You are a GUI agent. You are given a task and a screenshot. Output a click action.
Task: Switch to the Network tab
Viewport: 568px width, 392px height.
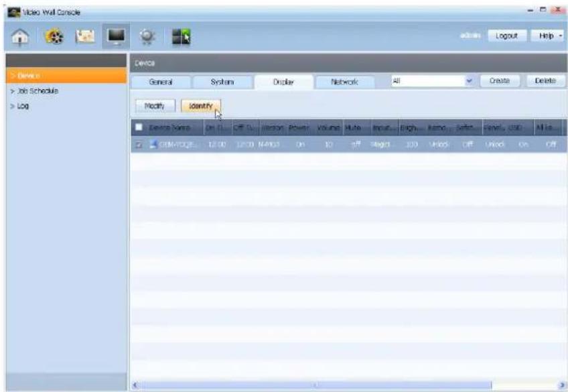click(345, 82)
